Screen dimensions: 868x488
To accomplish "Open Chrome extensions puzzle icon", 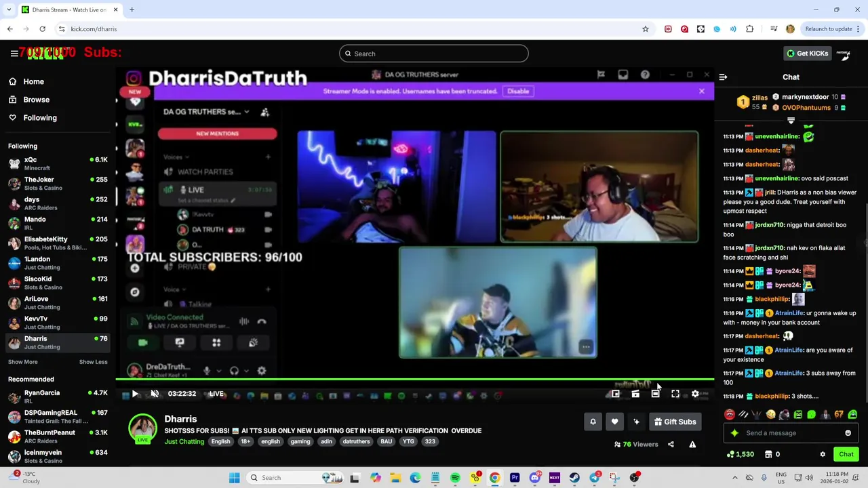I will tap(749, 29).
